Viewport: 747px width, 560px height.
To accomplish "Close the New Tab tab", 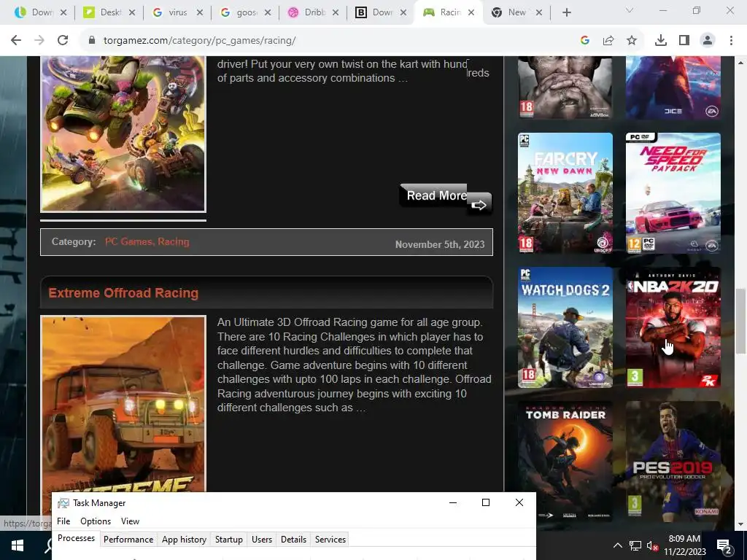I will pyautogui.click(x=539, y=13).
